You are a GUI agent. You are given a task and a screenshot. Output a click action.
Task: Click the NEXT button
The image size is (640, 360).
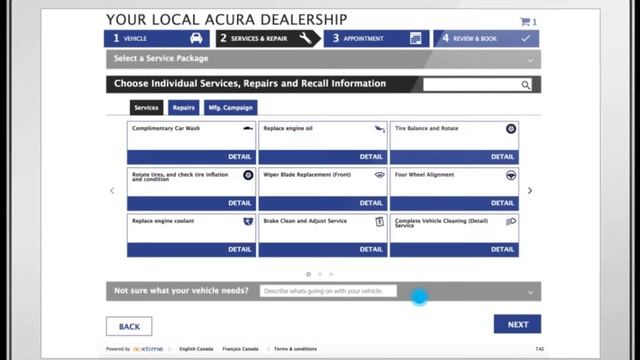click(518, 324)
